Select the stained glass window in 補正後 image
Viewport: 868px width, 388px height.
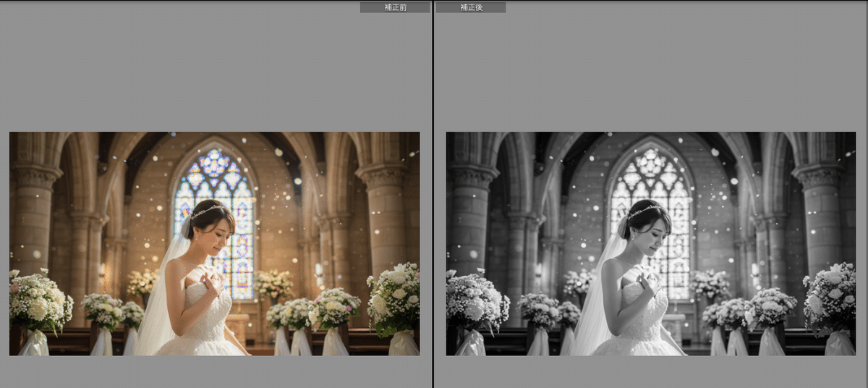pyautogui.click(x=651, y=185)
